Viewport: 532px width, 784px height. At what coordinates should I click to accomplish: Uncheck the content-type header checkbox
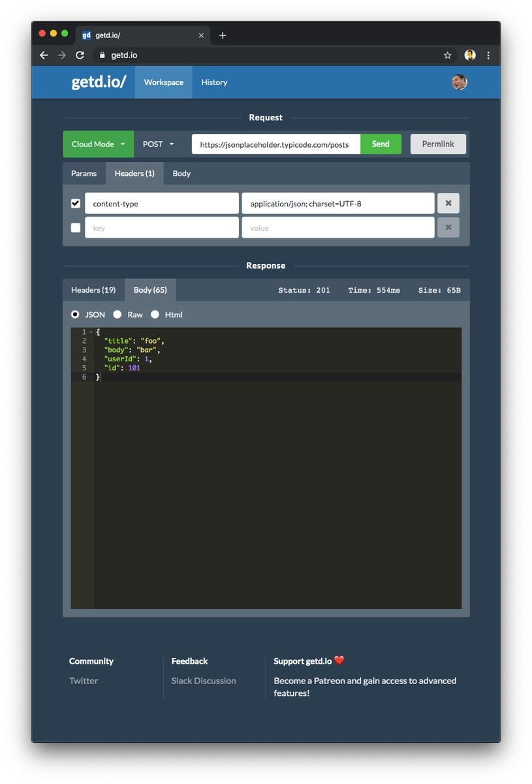coord(75,203)
